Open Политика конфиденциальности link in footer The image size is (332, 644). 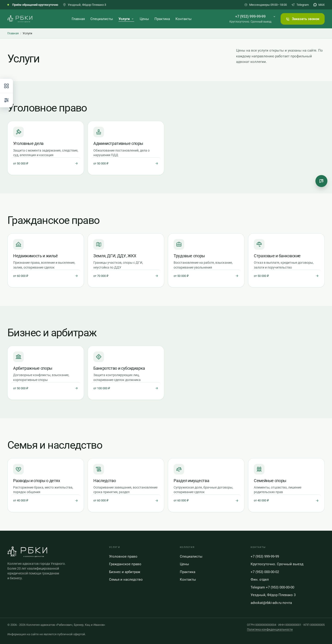[x=270, y=629]
